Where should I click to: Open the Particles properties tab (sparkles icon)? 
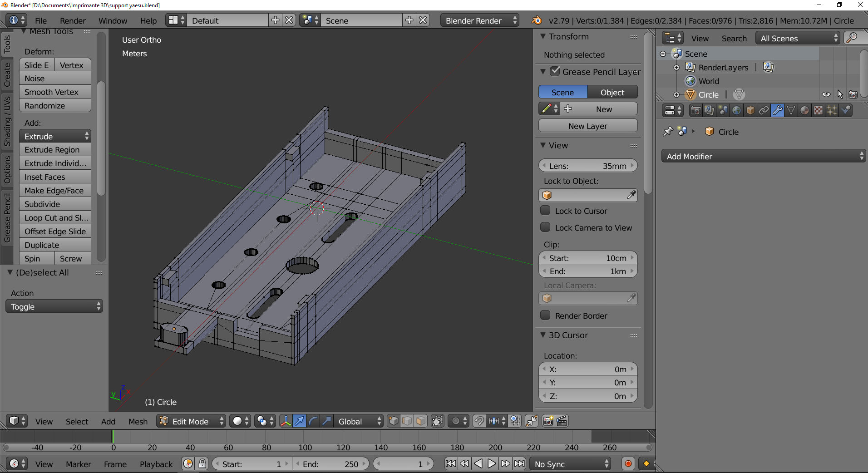(832, 110)
